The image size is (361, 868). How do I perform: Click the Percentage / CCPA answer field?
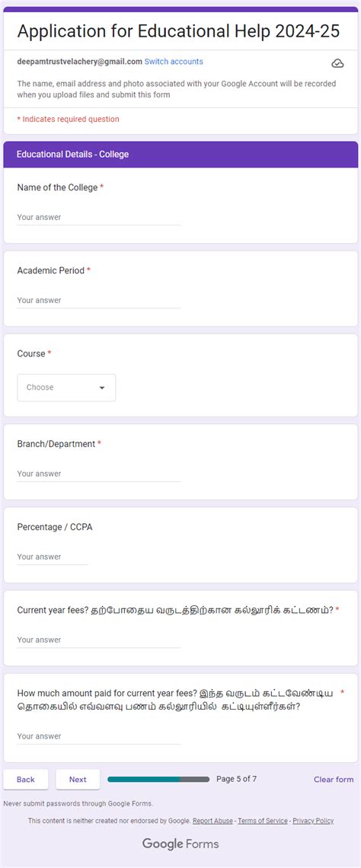[x=53, y=557]
